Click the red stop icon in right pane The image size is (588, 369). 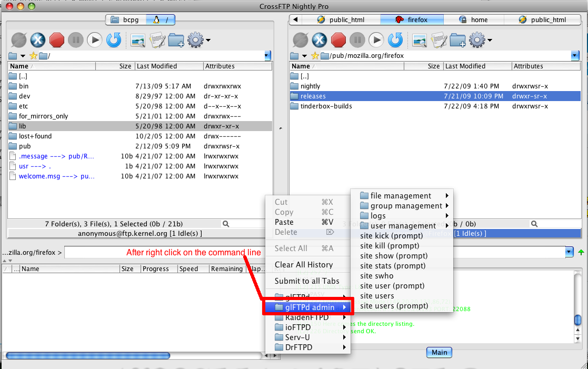(x=338, y=40)
